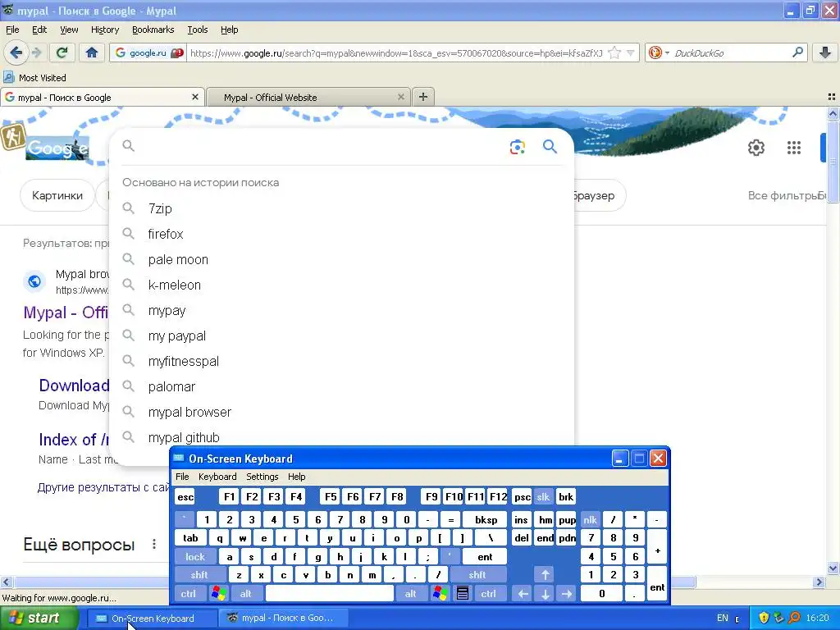Viewport: 840px width, 630px height.
Task: Open the Mypal - Offi result link
Action: tap(66, 313)
